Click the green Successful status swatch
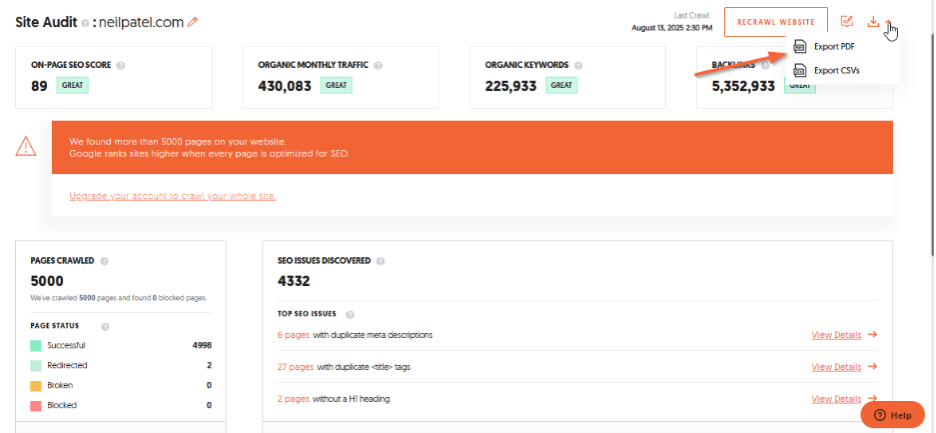 click(x=36, y=345)
